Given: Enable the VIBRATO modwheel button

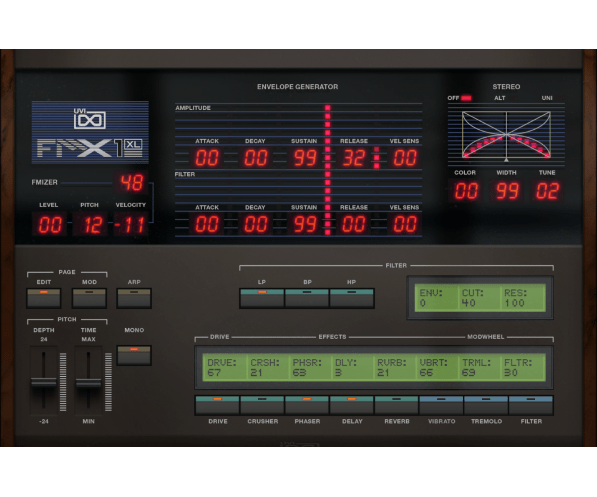Looking at the screenshot, I should pyautogui.click(x=441, y=405).
